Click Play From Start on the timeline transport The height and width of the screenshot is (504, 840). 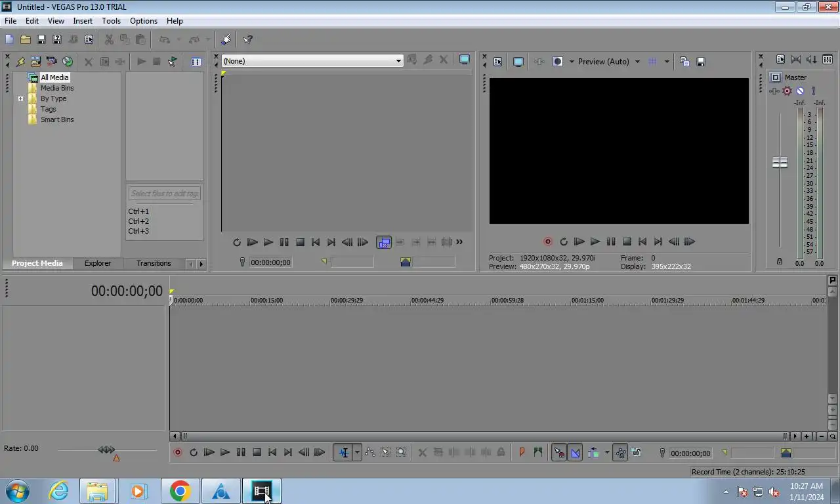[x=209, y=452]
